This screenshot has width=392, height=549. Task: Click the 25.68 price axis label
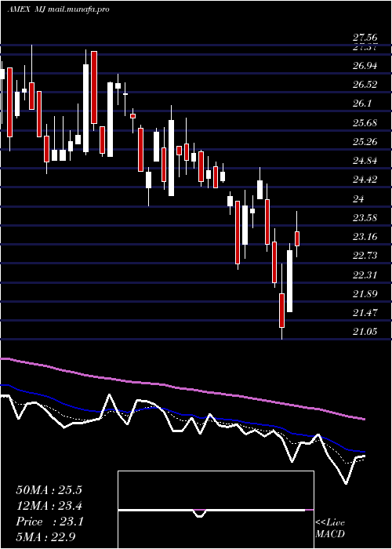point(365,123)
